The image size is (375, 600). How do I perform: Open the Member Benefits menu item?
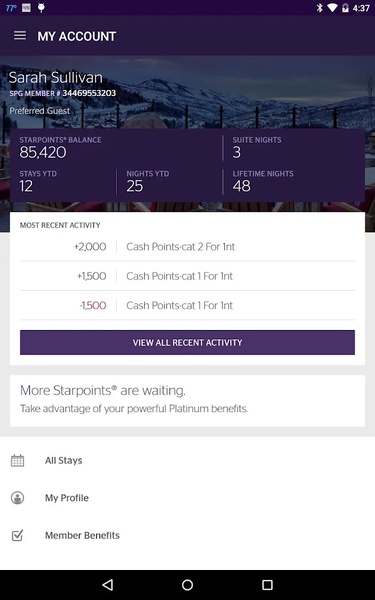point(188,535)
